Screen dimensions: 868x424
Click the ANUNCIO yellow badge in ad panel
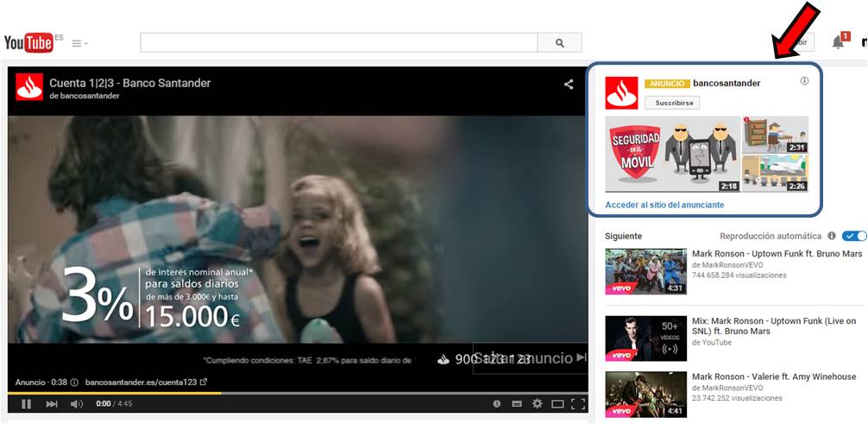(x=667, y=84)
